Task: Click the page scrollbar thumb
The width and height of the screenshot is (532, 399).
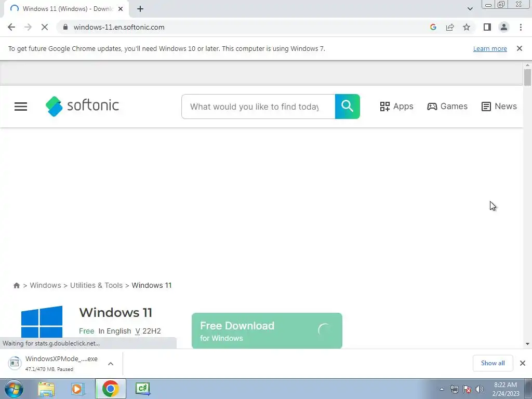Action: [527, 77]
